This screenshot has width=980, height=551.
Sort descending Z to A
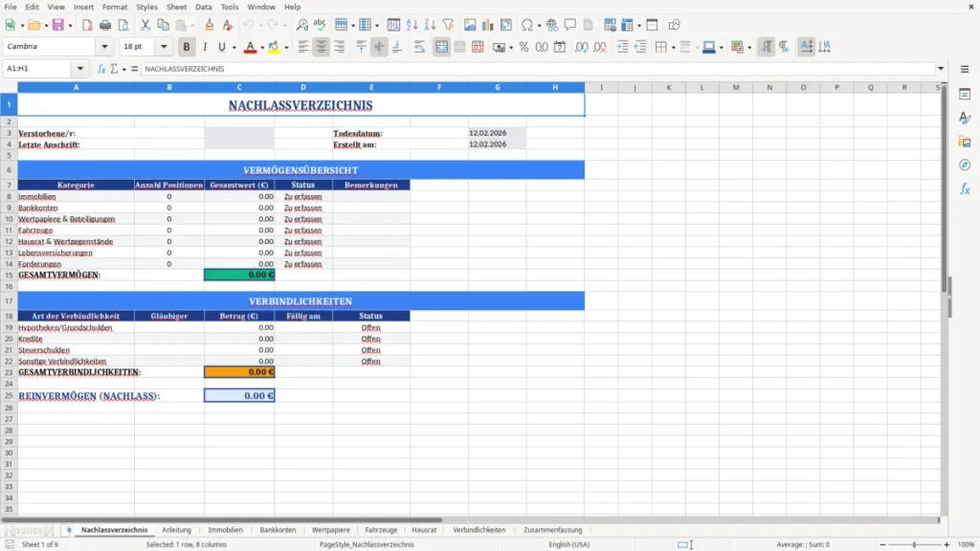(x=430, y=25)
